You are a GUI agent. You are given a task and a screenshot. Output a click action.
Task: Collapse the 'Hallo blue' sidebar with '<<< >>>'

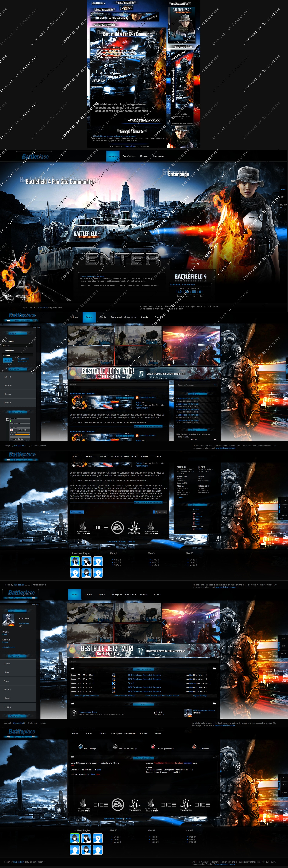(36, 605)
